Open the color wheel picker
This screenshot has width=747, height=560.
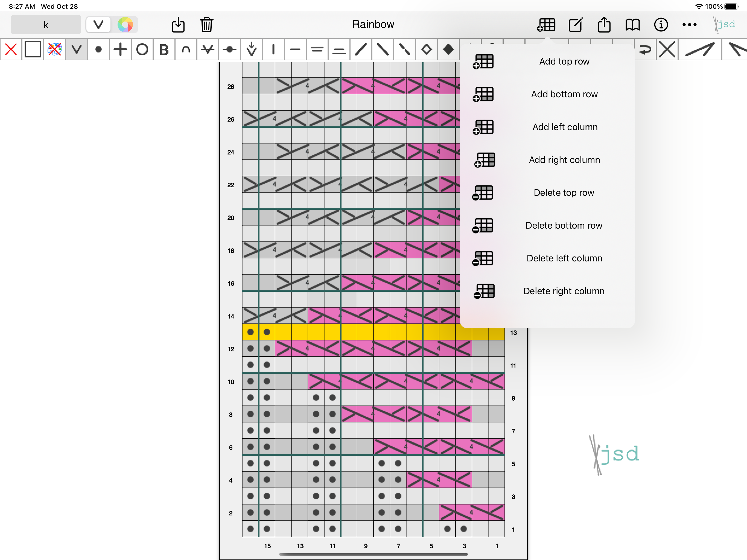coord(125,25)
